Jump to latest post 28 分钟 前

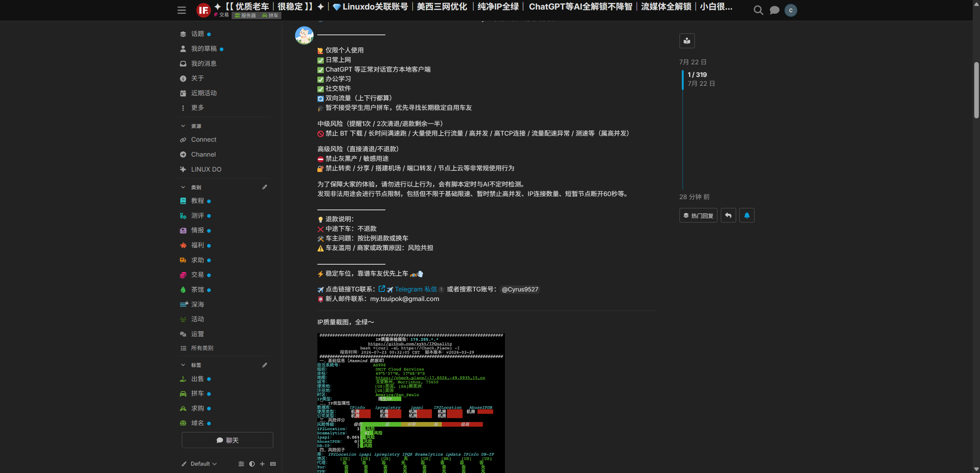(x=694, y=197)
